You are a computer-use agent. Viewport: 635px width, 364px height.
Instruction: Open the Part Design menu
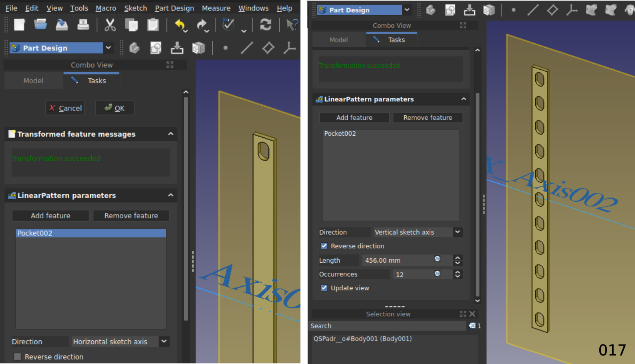click(x=174, y=8)
